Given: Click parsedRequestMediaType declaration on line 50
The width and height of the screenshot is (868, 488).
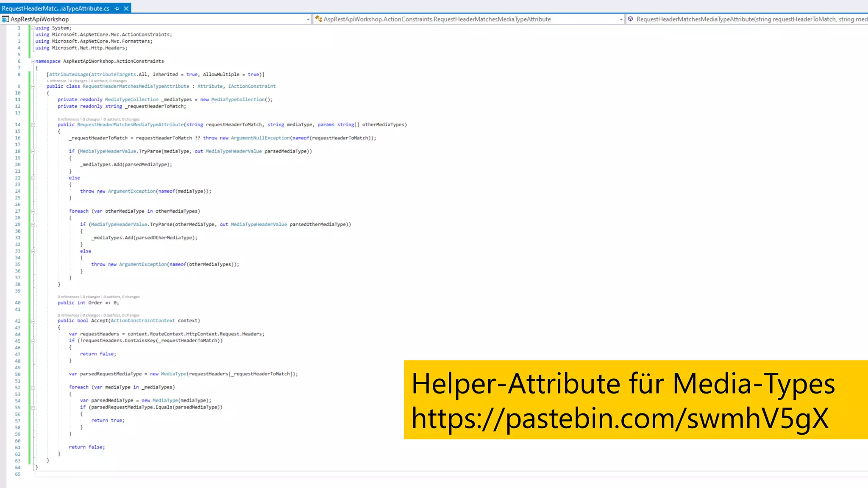Looking at the screenshot, I should point(111,374).
